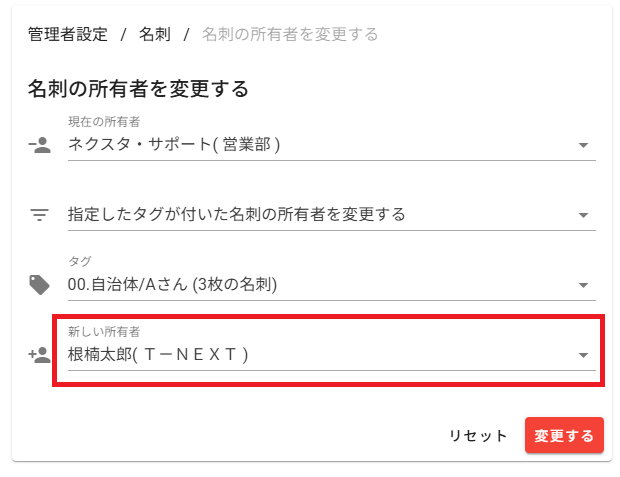Expand the 現在の所有者 dropdown arrow

point(583,145)
